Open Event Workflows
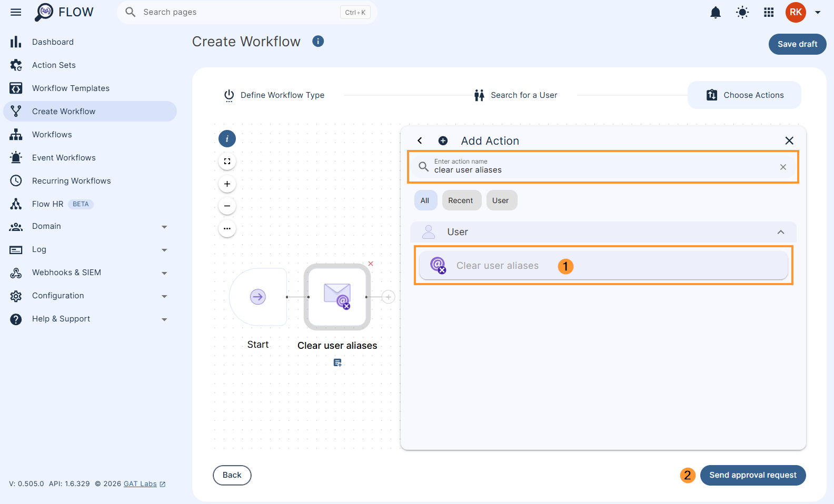 click(x=90, y=158)
